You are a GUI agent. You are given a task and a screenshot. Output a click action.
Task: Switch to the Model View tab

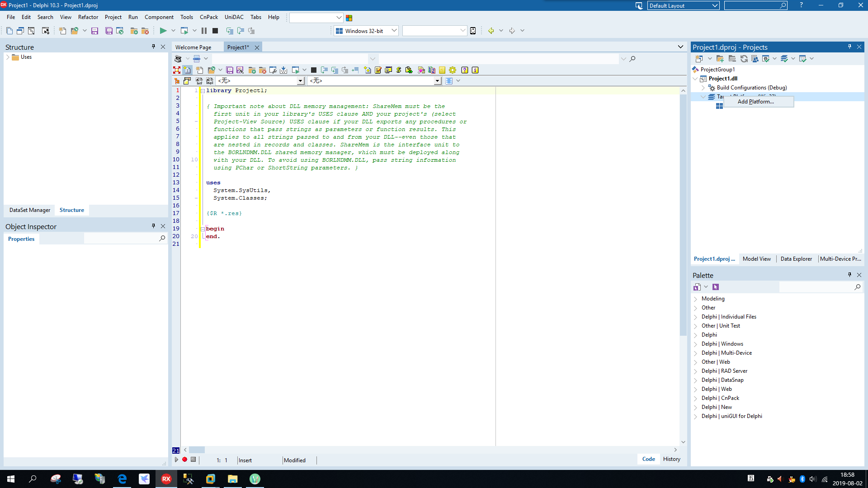click(x=756, y=259)
